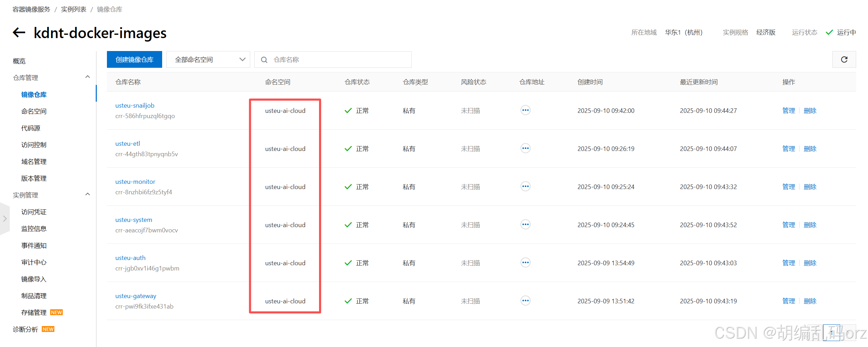The image size is (868, 347).
Task: Open 访问凭证 in the sidebar
Action: point(34,212)
